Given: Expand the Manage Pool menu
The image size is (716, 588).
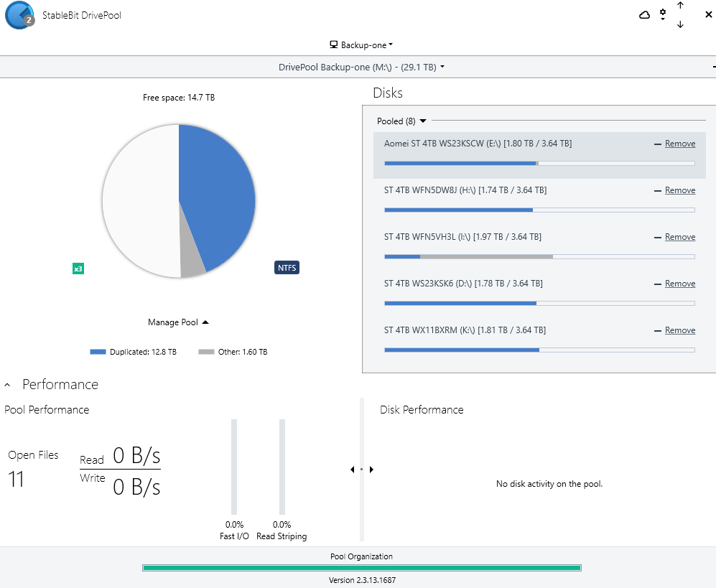Looking at the screenshot, I should 178,322.
